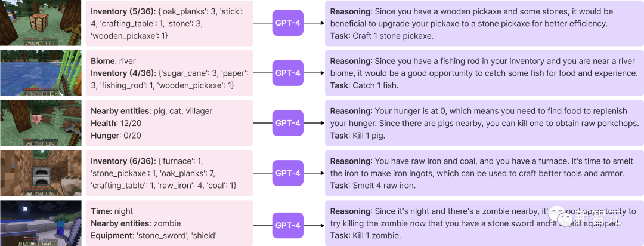Click the Biome: river info box
This screenshot has height=246, width=644.
pos(170,73)
